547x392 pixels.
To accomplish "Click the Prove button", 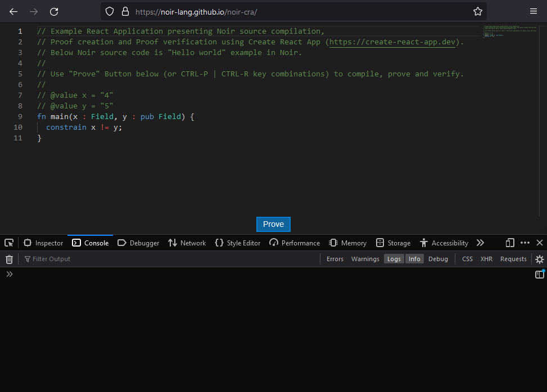I will click(273, 224).
